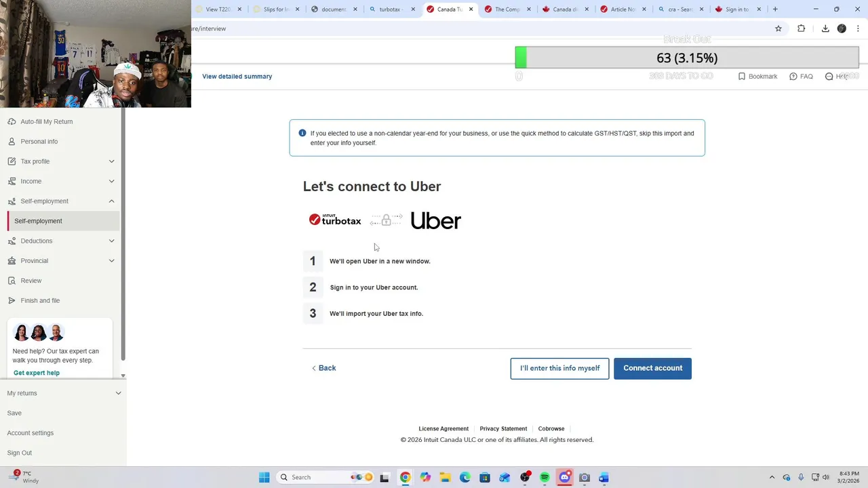
Task: Bookmark this page with star icon
Action: pos(778,28)
